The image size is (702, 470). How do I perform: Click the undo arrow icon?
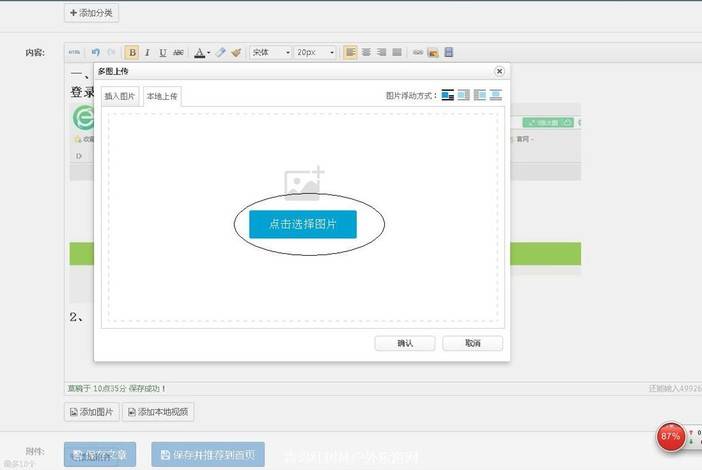coord(96,52)
